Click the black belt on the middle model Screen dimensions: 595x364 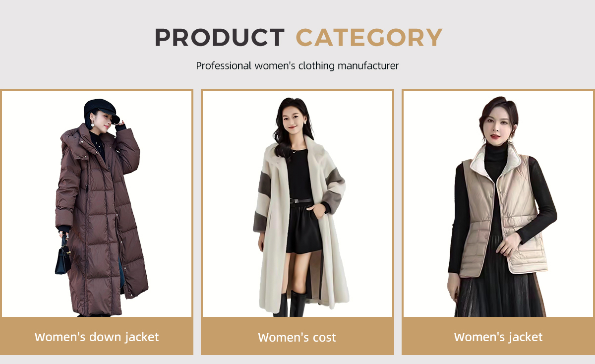tap(301, 201)
